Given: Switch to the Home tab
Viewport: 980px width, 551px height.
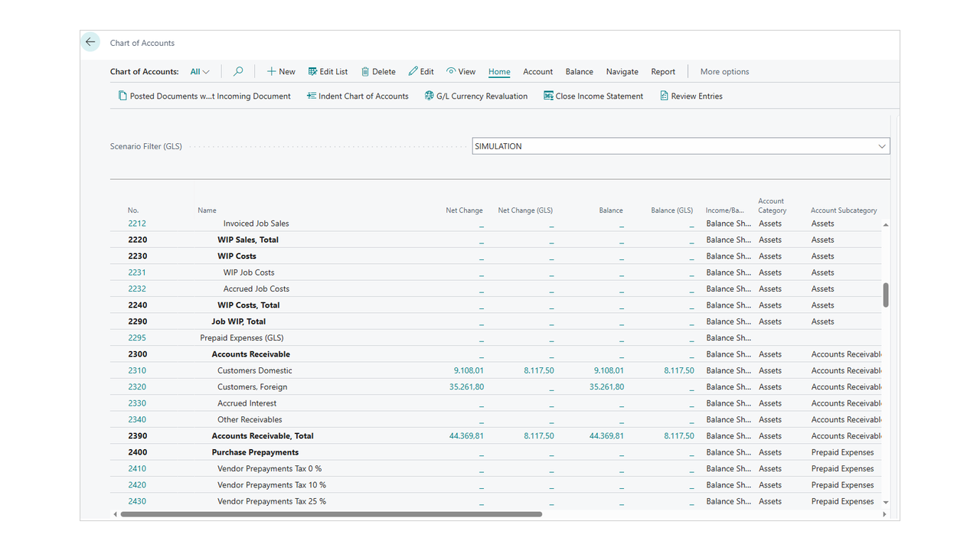Looking at the screenshot, I should tap(499, 71).
